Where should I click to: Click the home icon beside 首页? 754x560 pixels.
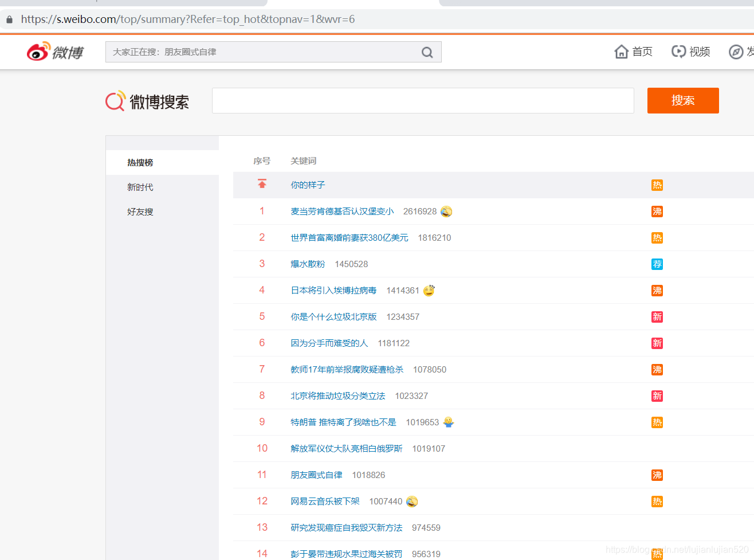pyautogui.click(x=622, y=52)
